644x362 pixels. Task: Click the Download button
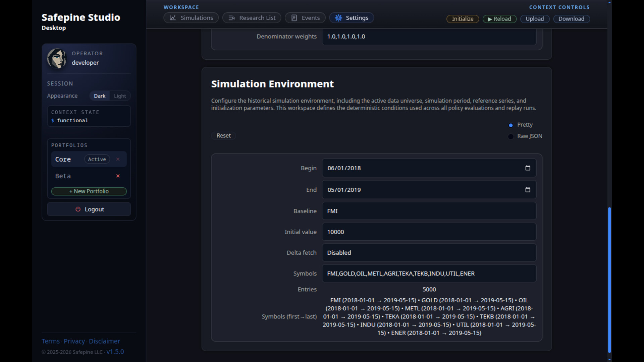[571, 19]
